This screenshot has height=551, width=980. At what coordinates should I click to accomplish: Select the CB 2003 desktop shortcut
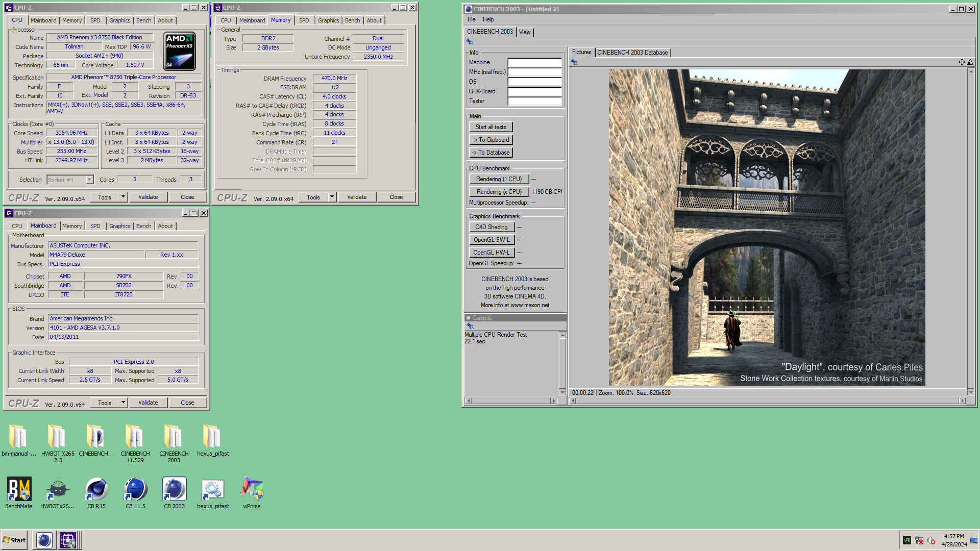174,493
